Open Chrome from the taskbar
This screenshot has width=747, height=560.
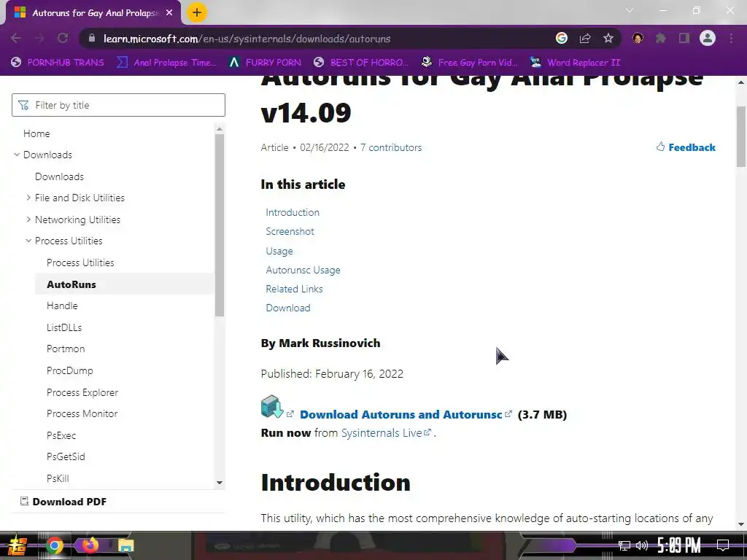54,545
